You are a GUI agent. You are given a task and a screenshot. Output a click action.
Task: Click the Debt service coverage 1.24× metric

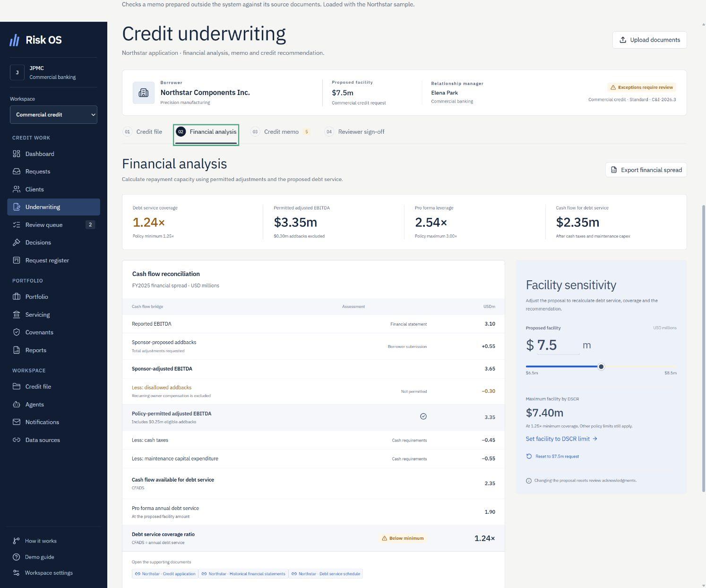[149, 222]
